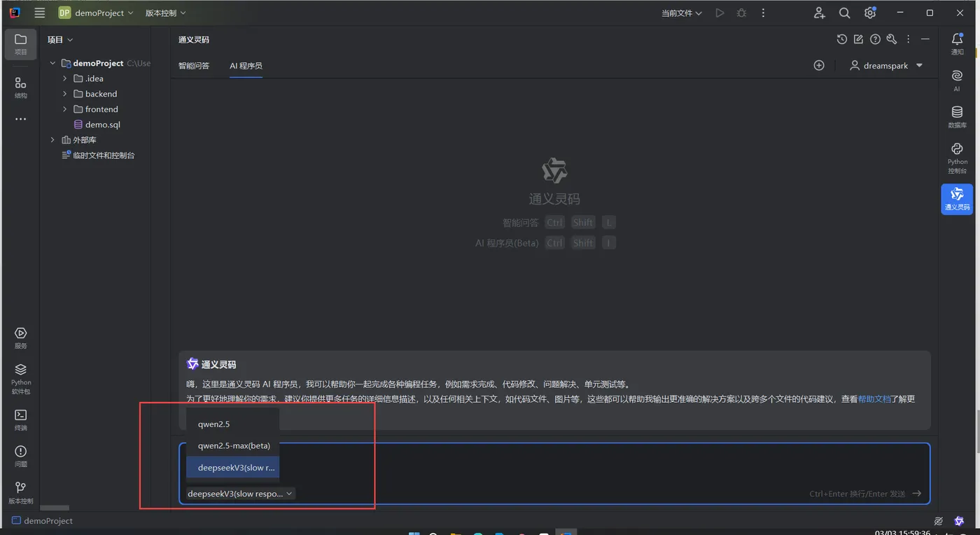Image resolution: width=980 pixels, height=535 pixels.
Task: Select qwen2.5 from the model list
Action: click(232, 424)
